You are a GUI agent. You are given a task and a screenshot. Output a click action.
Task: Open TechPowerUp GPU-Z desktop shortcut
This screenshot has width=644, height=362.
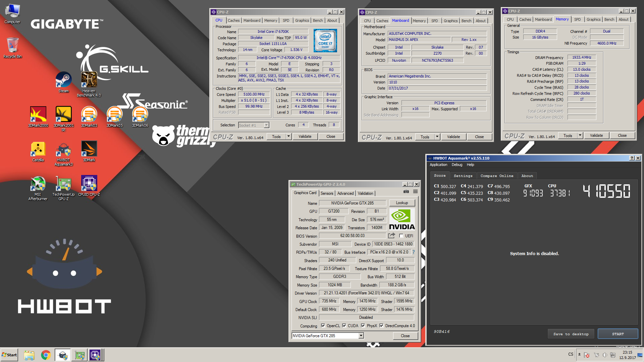[63, 188]
